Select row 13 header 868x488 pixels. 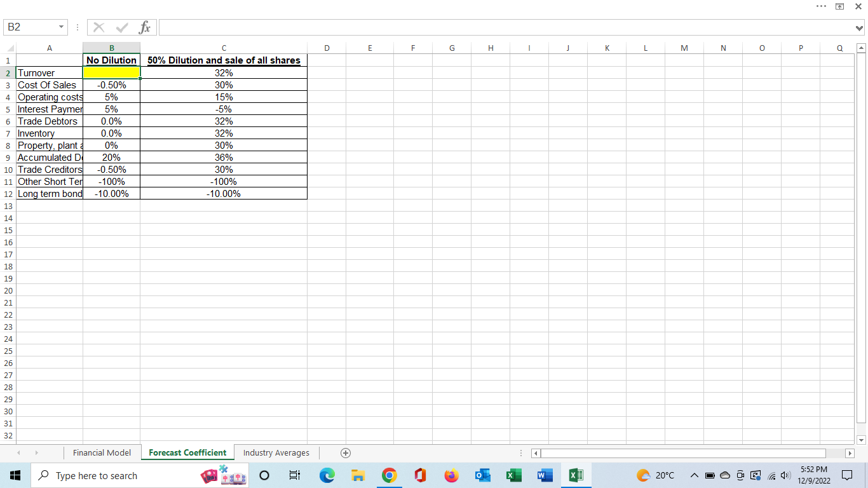click(x=8, y=206)
